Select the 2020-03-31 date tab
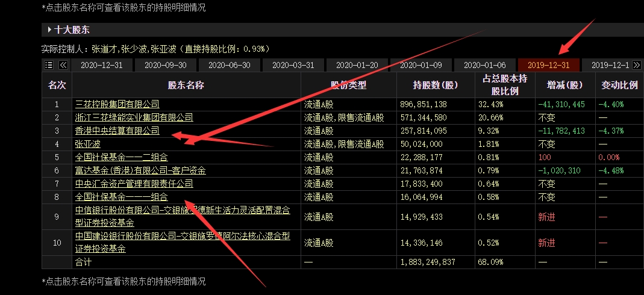This screenshot has height=295, width=644. [293, 65]
